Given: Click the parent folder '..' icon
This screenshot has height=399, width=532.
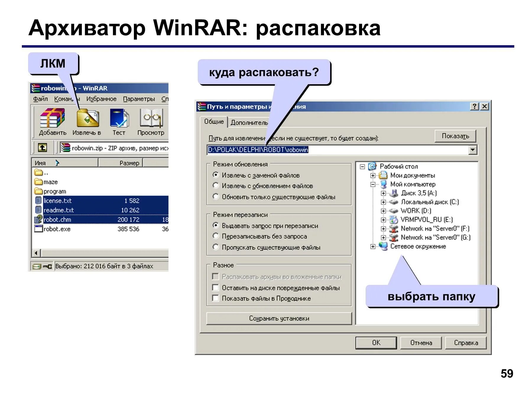Looking at the screenshot, I should pos(38,172).
